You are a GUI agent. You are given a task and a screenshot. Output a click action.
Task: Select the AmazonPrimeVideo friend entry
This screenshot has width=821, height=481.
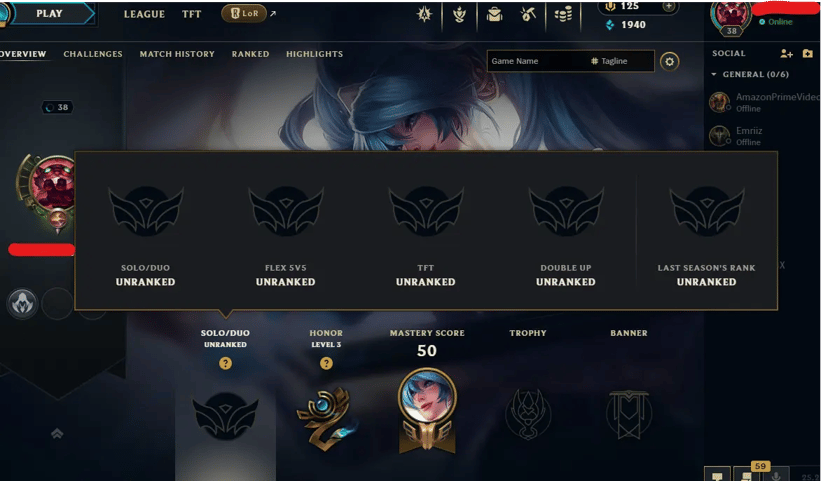[763, 102]
